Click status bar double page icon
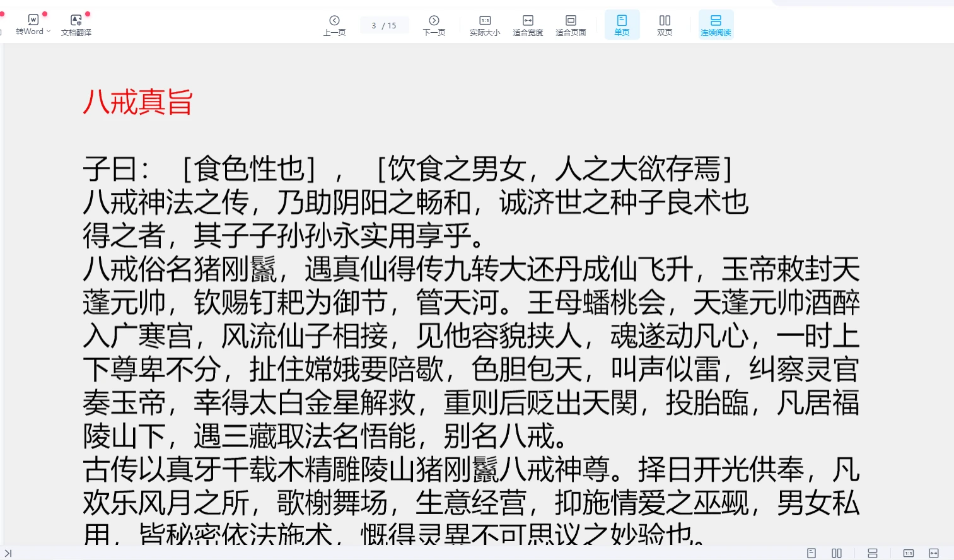Viewport: 954px width, 560px height. (837, 553)
